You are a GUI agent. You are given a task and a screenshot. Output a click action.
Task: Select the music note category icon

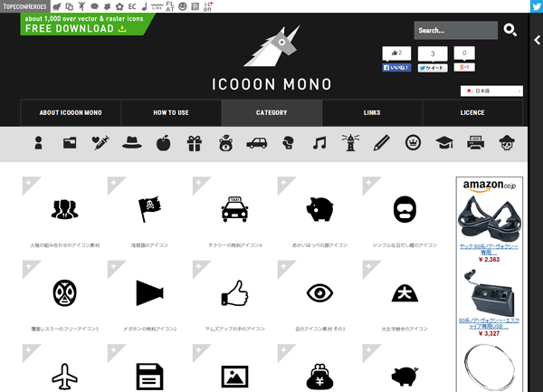tap(319, 143)
